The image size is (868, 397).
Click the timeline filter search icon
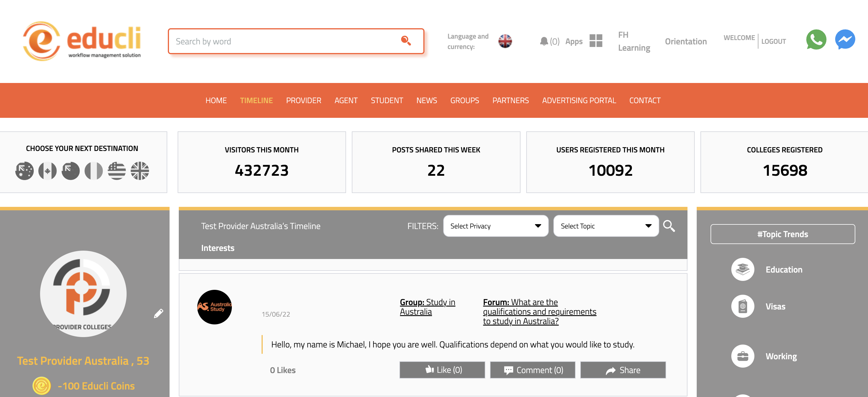pyautogui.click(x=669, y=226)
